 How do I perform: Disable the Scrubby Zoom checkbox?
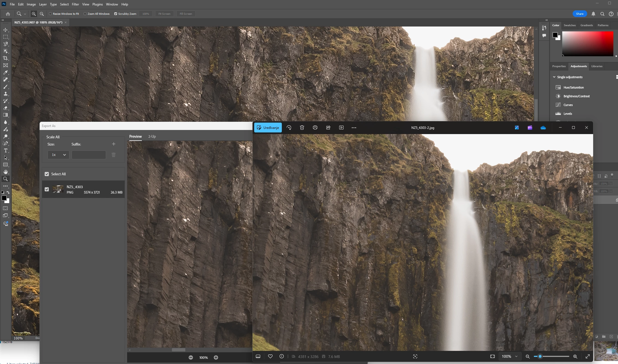click(x=116, y=14)
